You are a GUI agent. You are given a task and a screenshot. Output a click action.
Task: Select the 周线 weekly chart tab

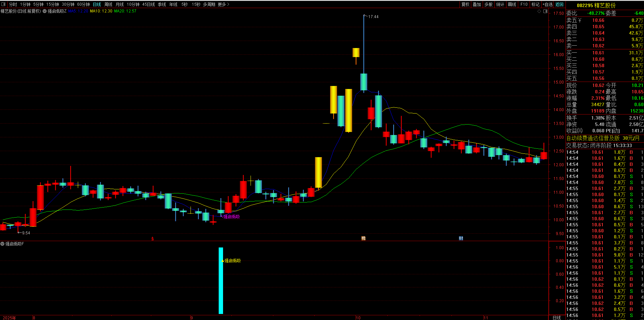[108, 4]
